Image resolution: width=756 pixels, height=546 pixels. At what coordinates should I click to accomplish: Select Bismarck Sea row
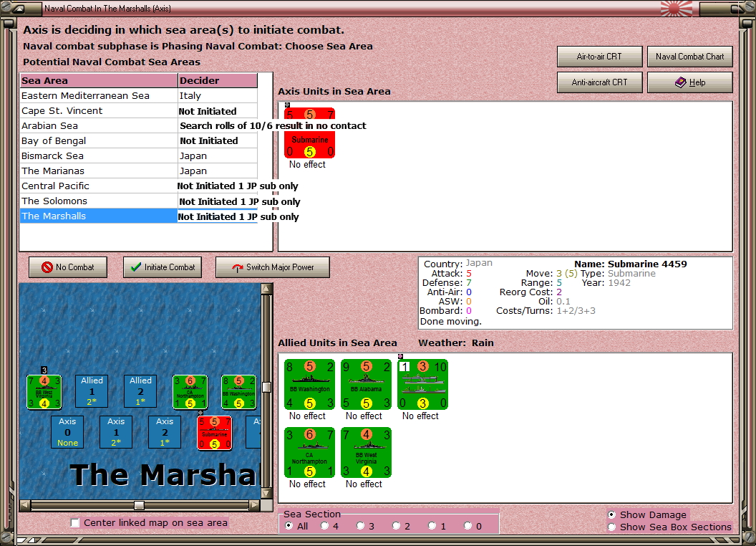(139, 155)
